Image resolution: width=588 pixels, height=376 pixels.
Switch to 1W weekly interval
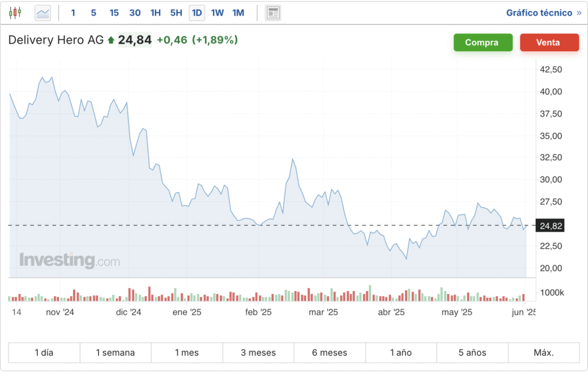point(217,13)
